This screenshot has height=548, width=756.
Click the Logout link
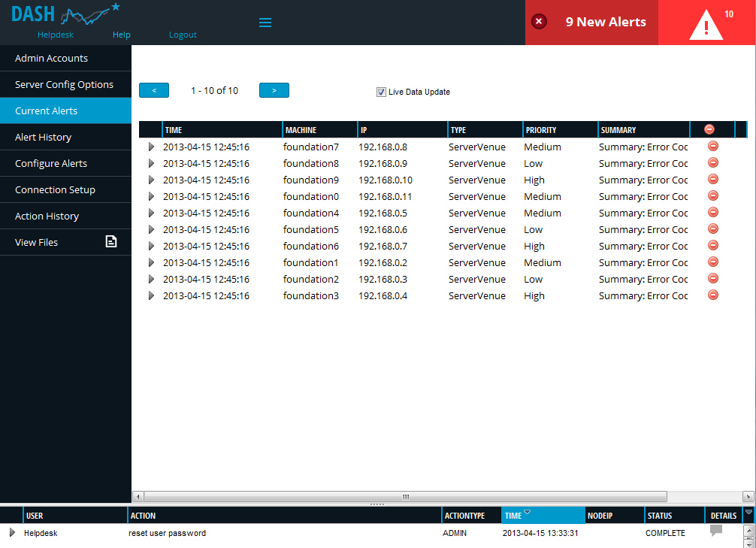[183, 35]
